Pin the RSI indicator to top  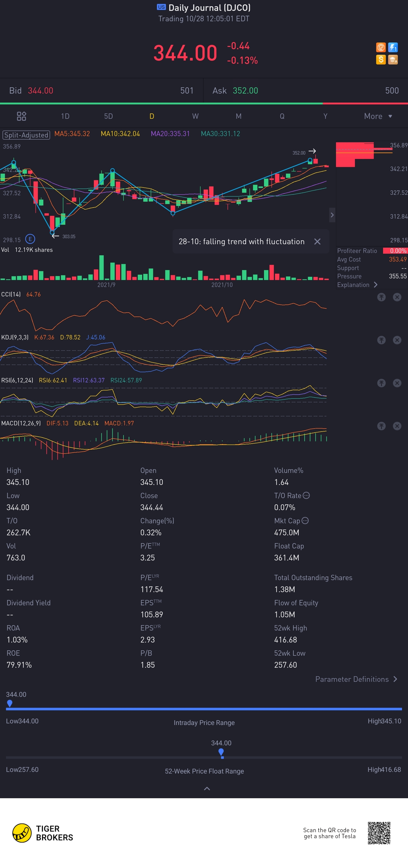tap(381, 383)
